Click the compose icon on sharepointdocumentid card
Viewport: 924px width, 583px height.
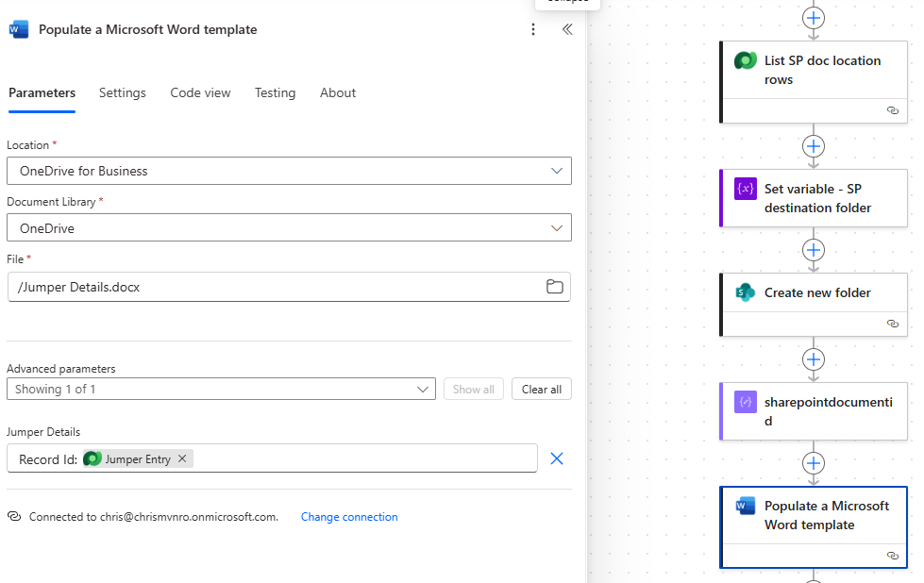click(x=746, y=402)
